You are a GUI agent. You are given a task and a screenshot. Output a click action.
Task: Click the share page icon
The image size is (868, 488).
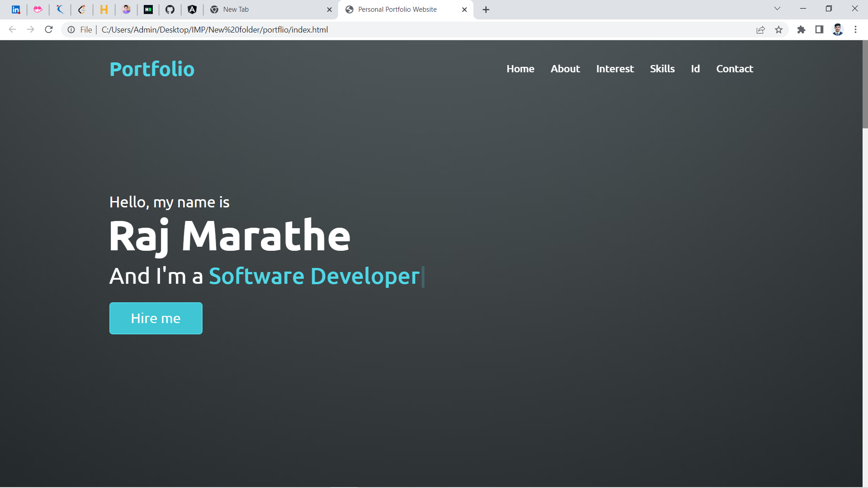click(x=760, y=30)
